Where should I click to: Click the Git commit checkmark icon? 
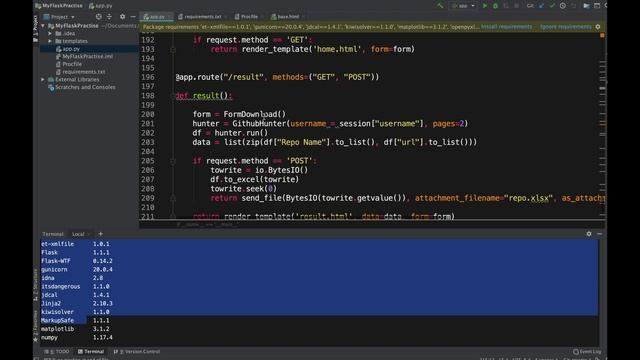(552, 6)
